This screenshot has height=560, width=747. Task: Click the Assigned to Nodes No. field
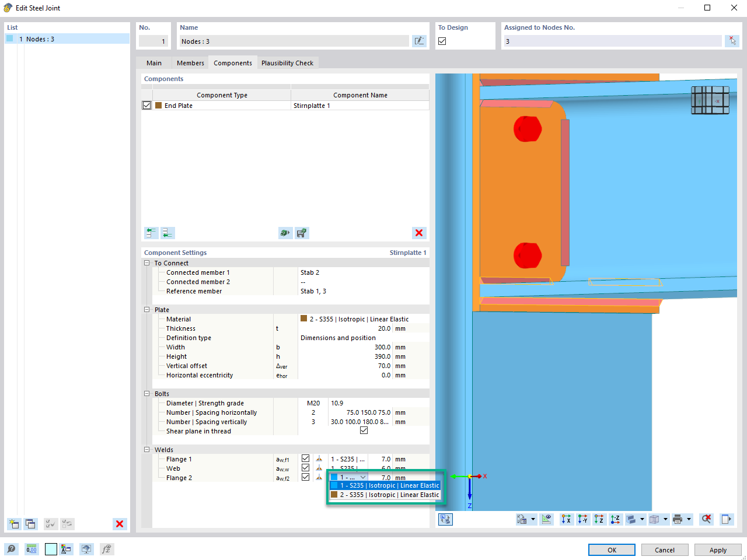pos(612,41)
